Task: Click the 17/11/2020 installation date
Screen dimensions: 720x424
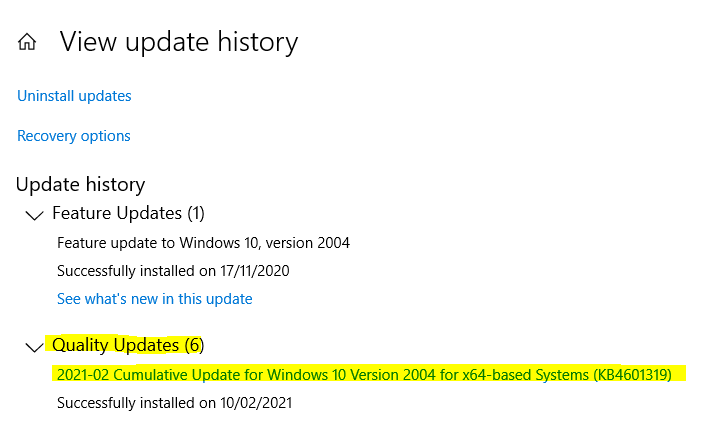Action: pyautogui.click(x=255, y=271)
